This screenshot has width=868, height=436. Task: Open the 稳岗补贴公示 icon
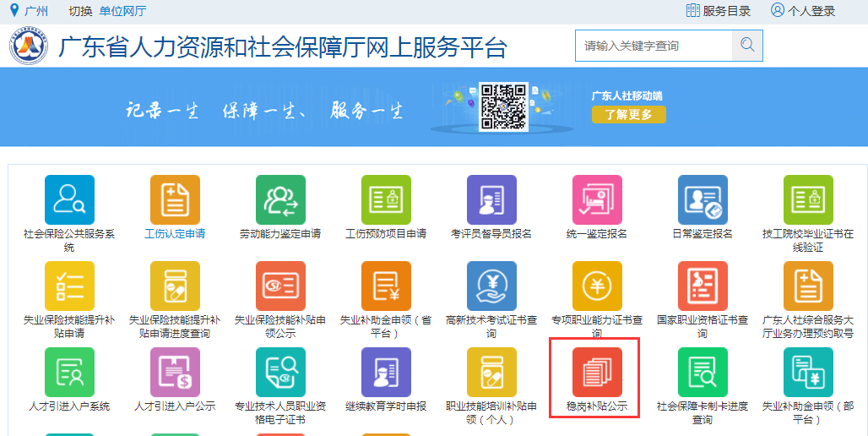[x=597, y=372]
